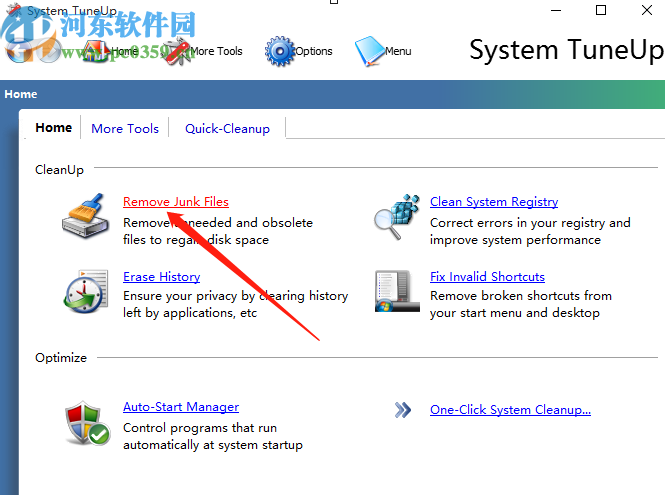Click the 'Optimize' section heading

(x=61, y=358)
